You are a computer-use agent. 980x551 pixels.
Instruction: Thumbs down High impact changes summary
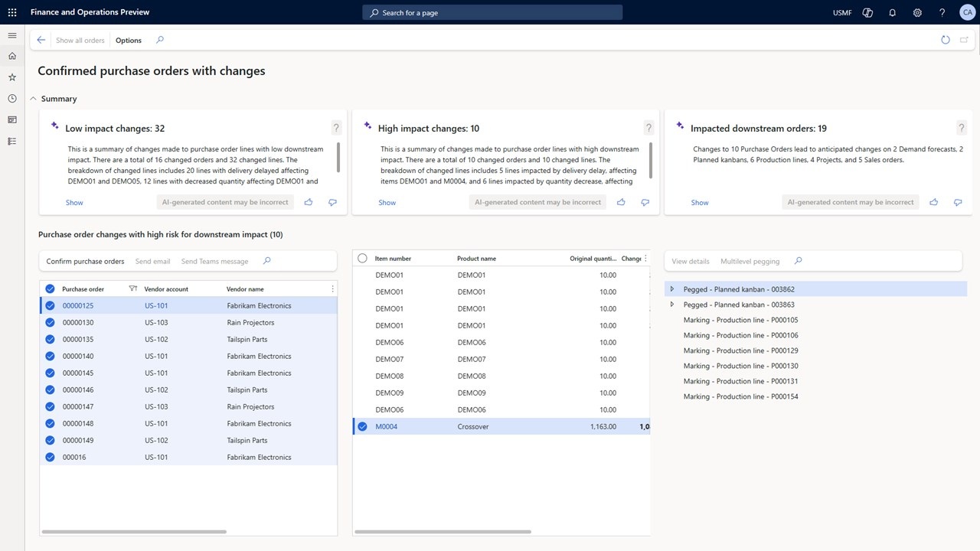click(645, 203)
